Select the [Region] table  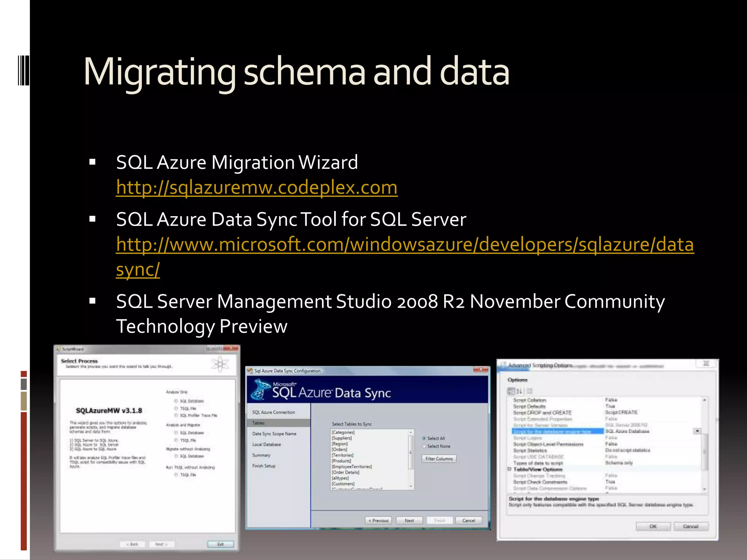pyautogui.click(x=340, y=444)
